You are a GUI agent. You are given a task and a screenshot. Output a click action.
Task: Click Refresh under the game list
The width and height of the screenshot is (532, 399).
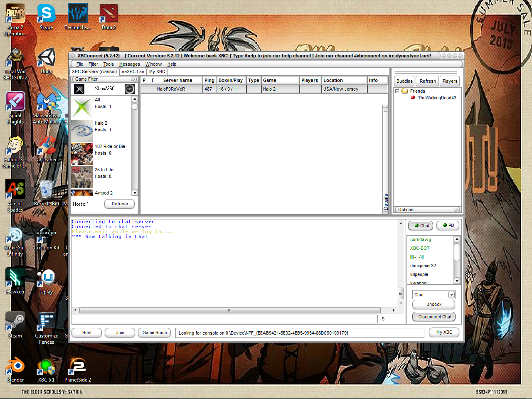(120, 204)
